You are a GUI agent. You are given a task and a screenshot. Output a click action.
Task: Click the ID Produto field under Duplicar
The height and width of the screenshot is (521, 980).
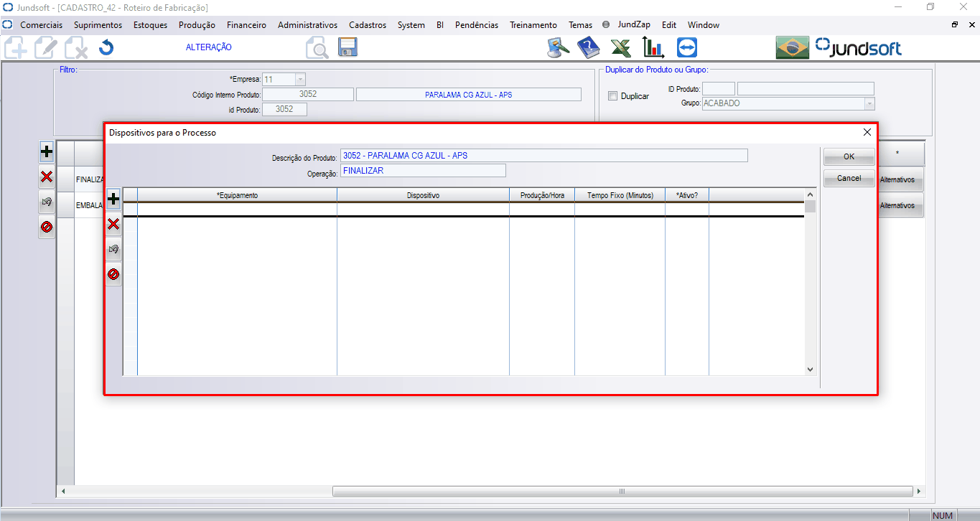[719, 89]
